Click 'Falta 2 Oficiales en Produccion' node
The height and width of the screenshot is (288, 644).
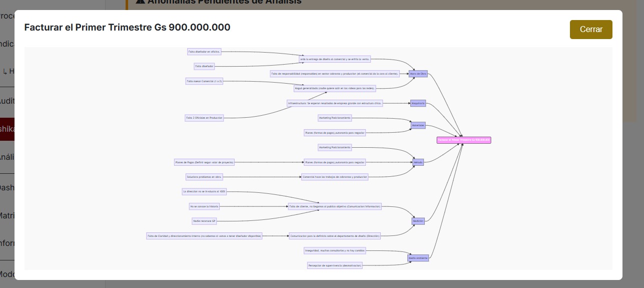point(204,118)
